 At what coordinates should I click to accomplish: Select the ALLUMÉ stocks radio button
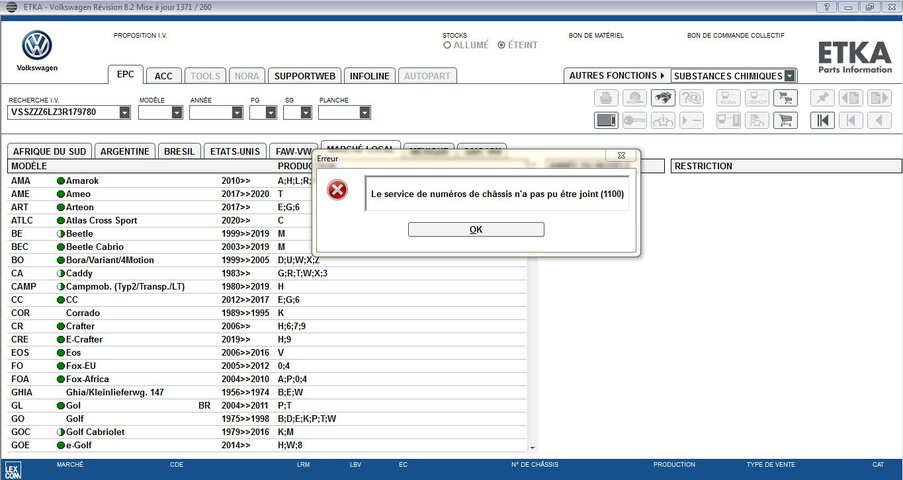click(x=447, y=45)
